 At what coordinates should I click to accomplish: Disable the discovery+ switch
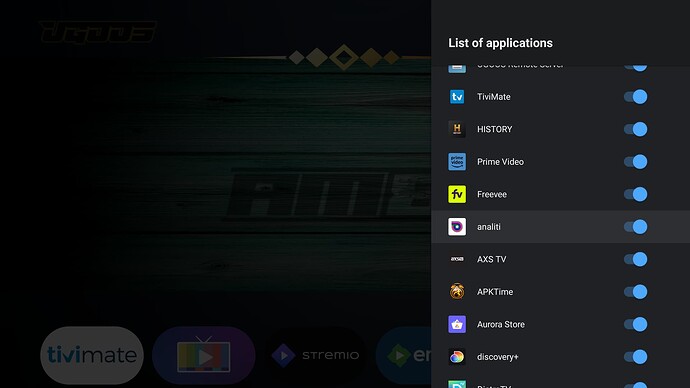[635, 357]
